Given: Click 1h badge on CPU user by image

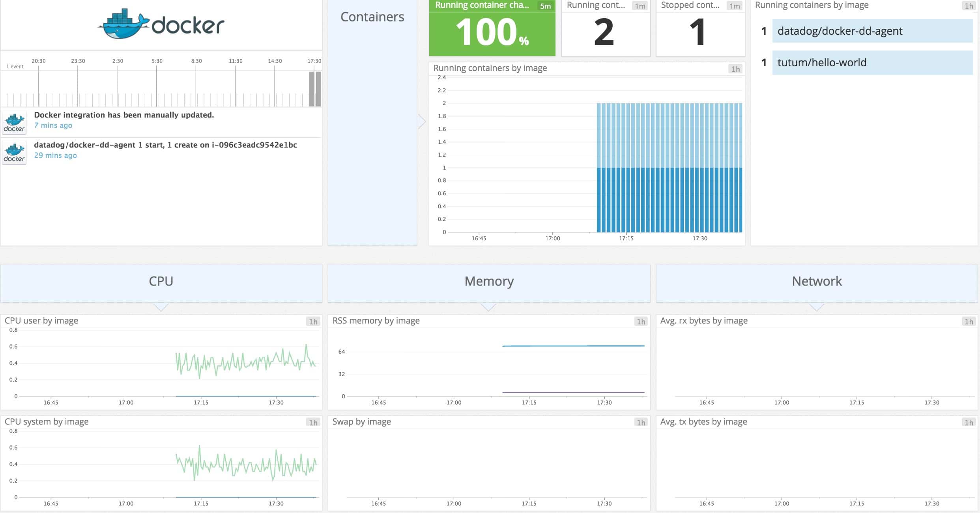Looking at the screenshot, I should coord(313,322).
